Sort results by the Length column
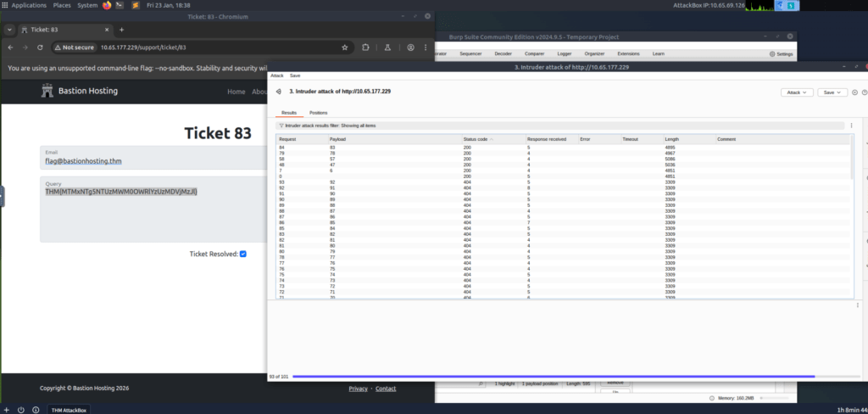Viewport: 868px width, 414px height. [x=689, y=139]
